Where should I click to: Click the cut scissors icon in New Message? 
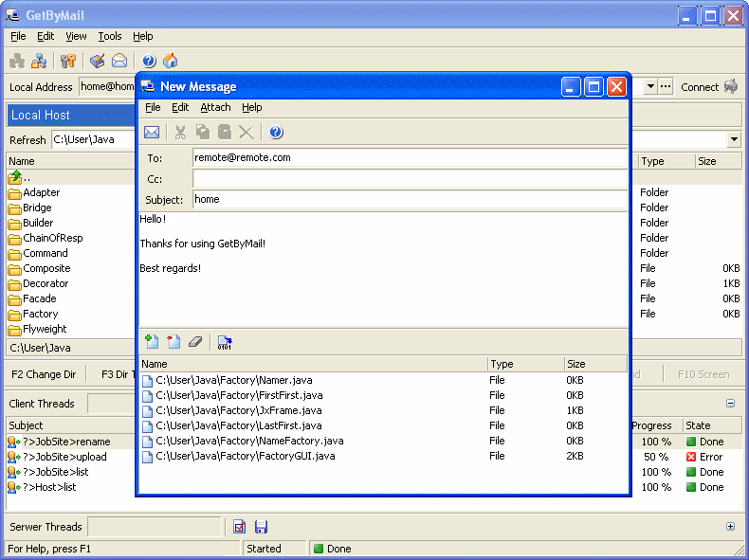pos(180,133)
